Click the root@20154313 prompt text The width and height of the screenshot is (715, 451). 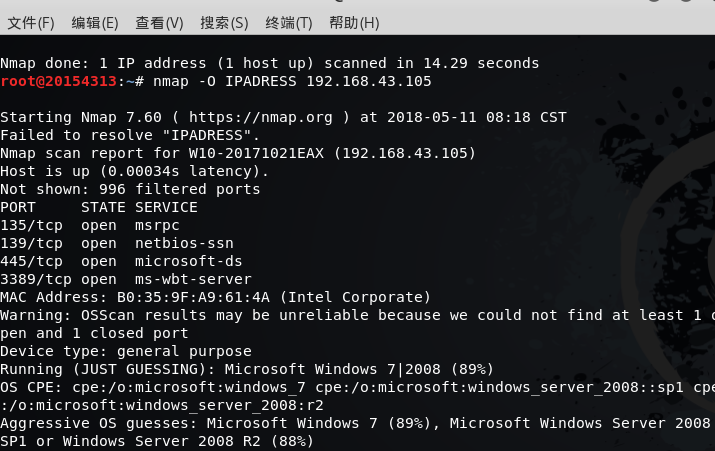pos(58,81)
